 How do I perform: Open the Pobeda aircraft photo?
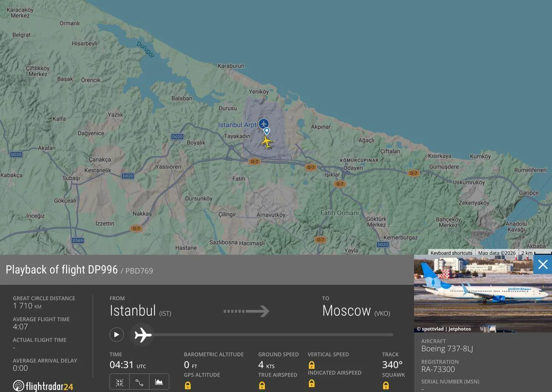482,293
